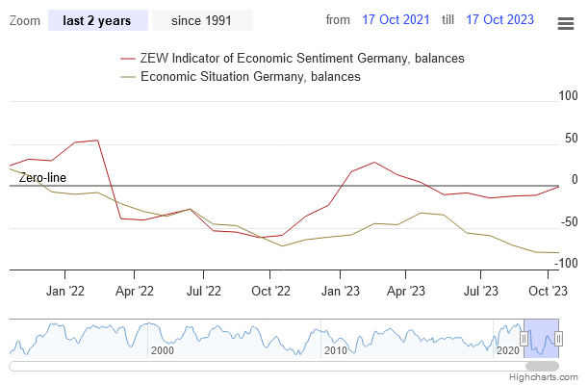This screenshot has width=588, height=385.
Task: Click the Oct '22 x-axis label
Action: 270,290
